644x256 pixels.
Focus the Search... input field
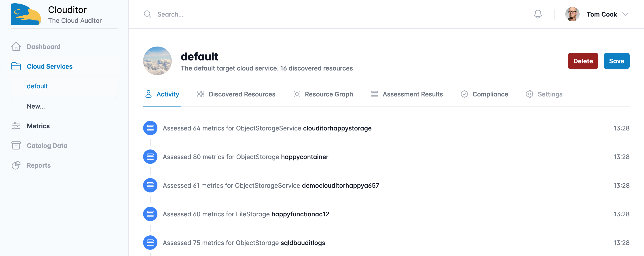click(x=333, y=14)
